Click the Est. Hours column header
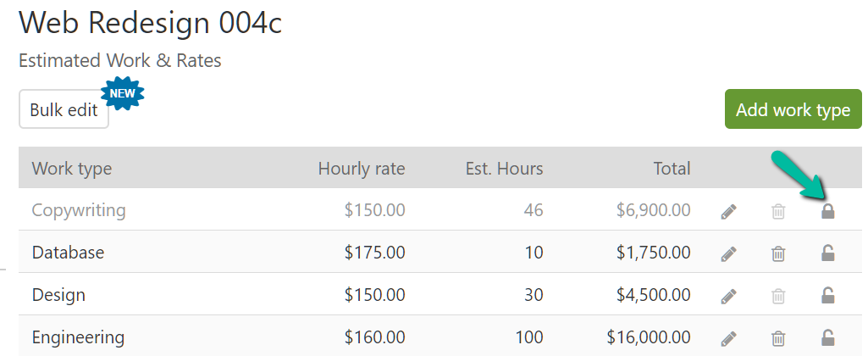 coord(503,169)
